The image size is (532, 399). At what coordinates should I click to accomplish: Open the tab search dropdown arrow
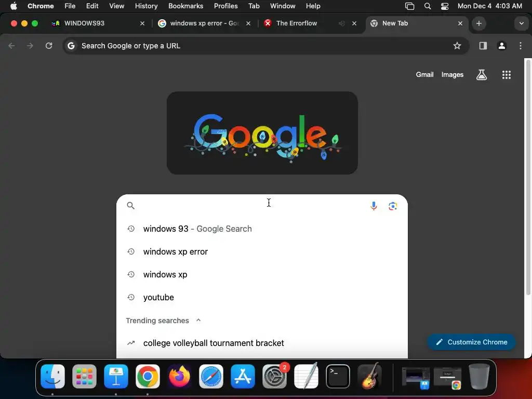(x=522, y=23)
